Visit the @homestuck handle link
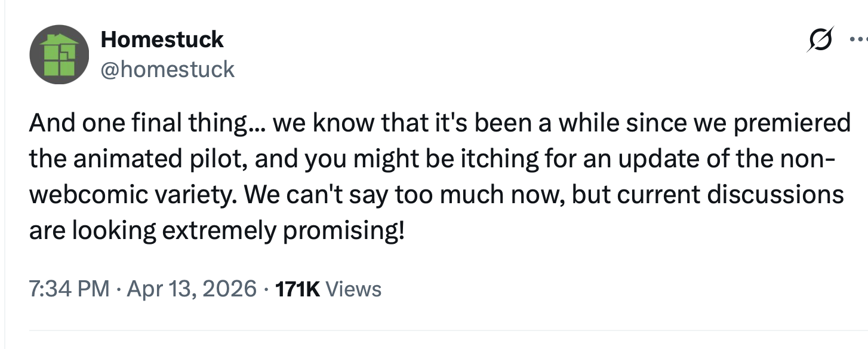This screenshot has width=868, height=349. coord(168,69)
